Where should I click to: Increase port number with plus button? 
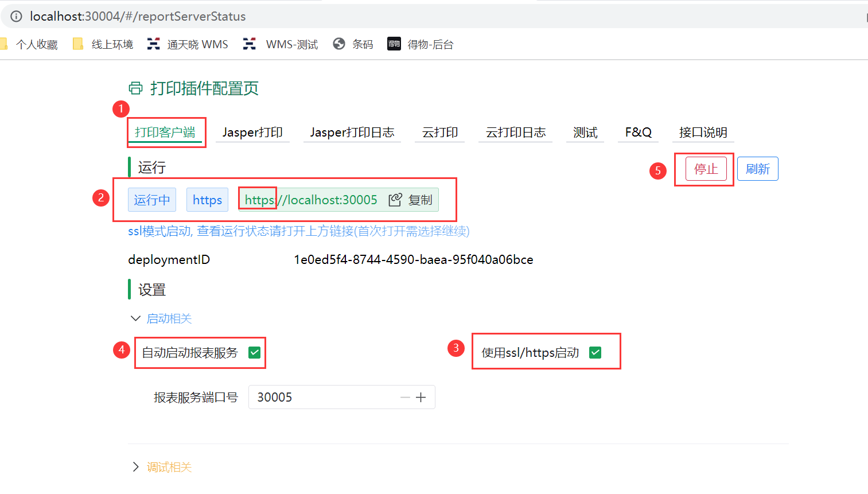coord(421,398)
